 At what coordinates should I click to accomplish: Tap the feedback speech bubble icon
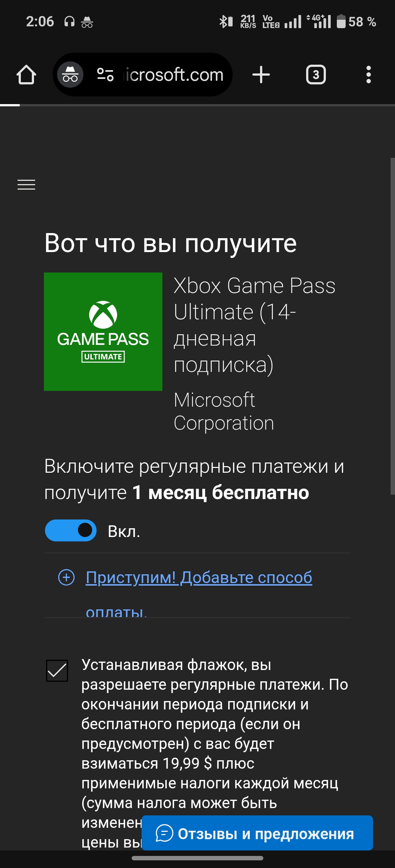164,833
